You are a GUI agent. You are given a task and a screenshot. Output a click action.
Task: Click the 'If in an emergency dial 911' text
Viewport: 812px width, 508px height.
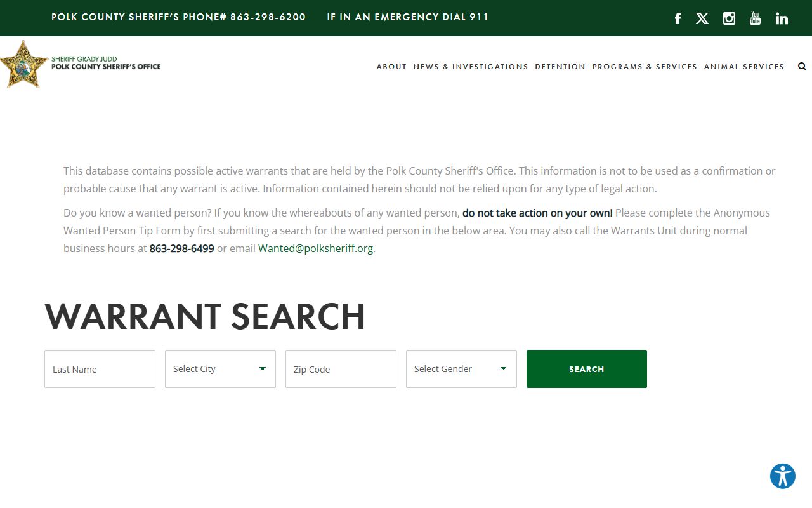coord(408,17)
